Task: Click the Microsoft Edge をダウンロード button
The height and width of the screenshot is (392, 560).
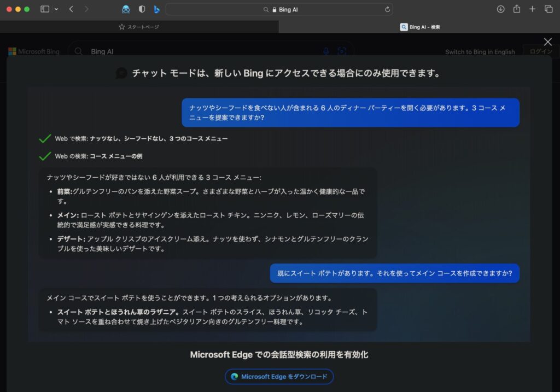Action: click(279, 376)
